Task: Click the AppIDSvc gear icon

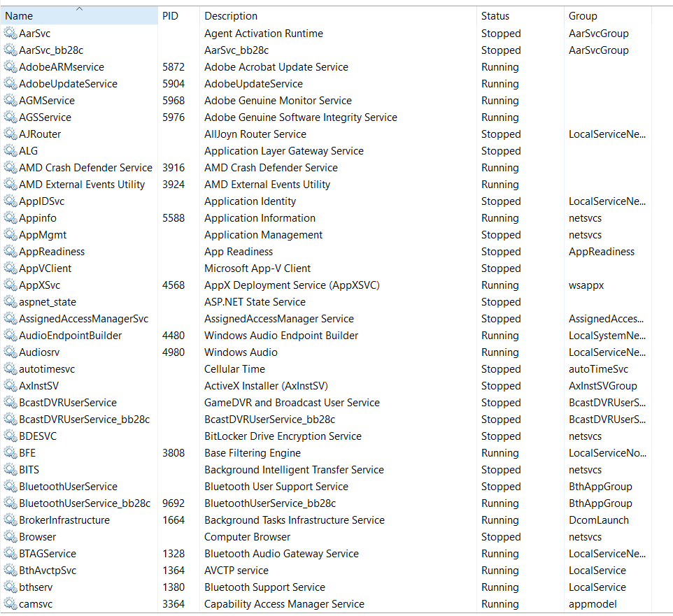Action: pyautogui.click(x=10, y=201)
